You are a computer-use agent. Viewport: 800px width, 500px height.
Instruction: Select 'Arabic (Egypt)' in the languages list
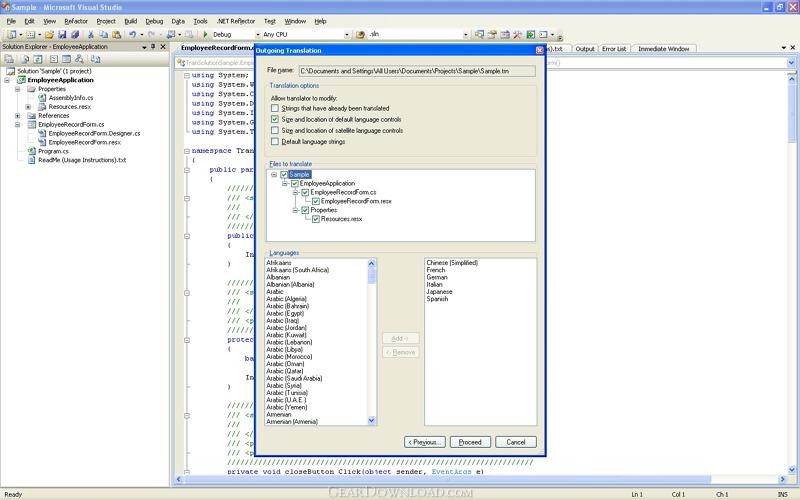point(285,313)
